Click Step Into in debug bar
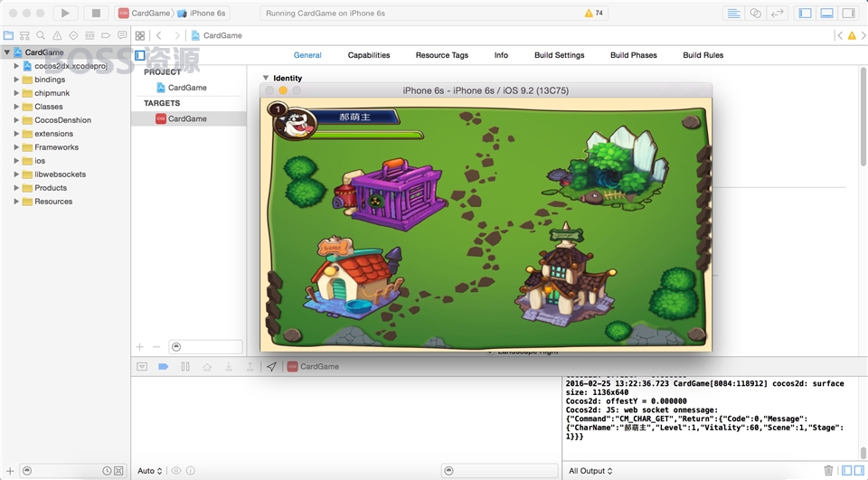Viewport: 868px width, 480px height. [229, 366]
